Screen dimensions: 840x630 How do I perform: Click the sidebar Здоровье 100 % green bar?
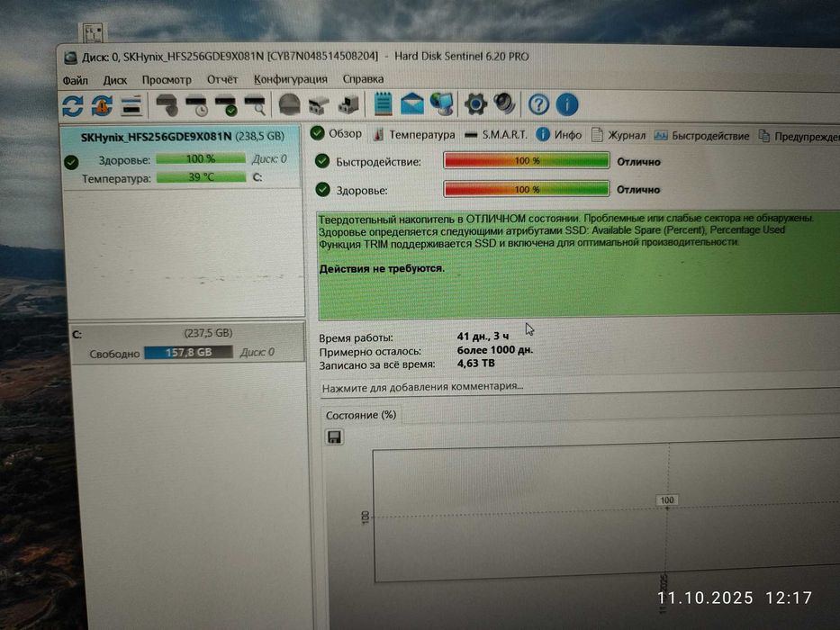point(201,158)
